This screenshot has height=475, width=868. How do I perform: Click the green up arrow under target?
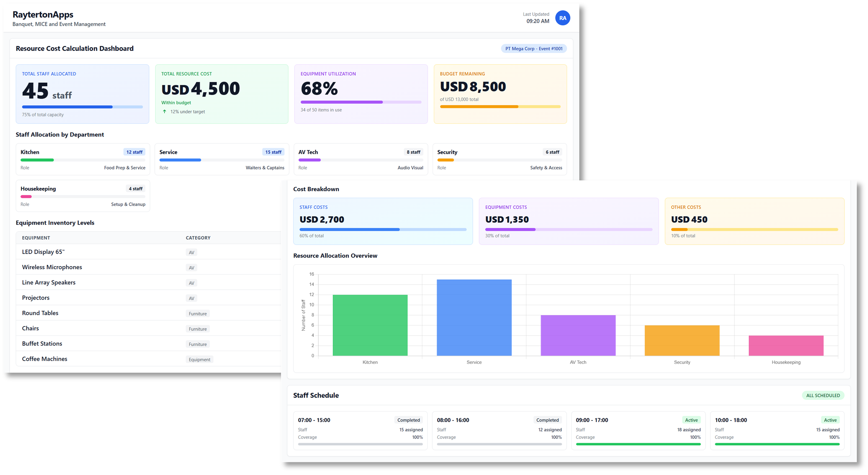click(x=164, y=112)
